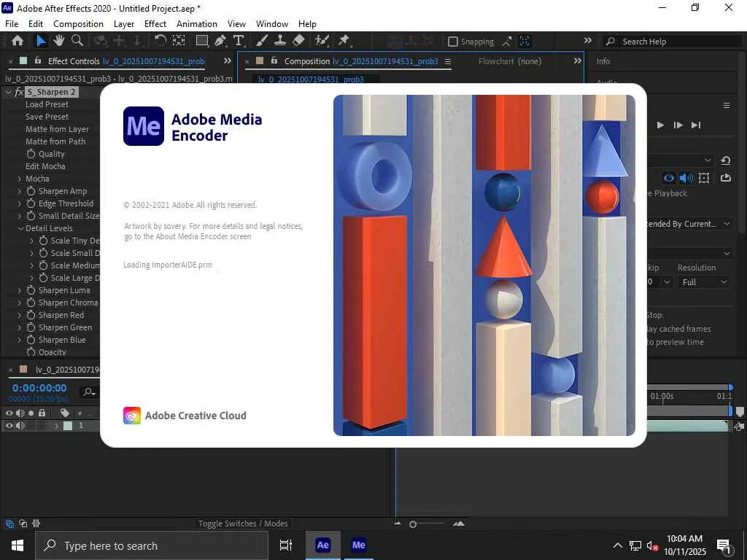Mute layer 1 audio speaker icon

[20, 426]
